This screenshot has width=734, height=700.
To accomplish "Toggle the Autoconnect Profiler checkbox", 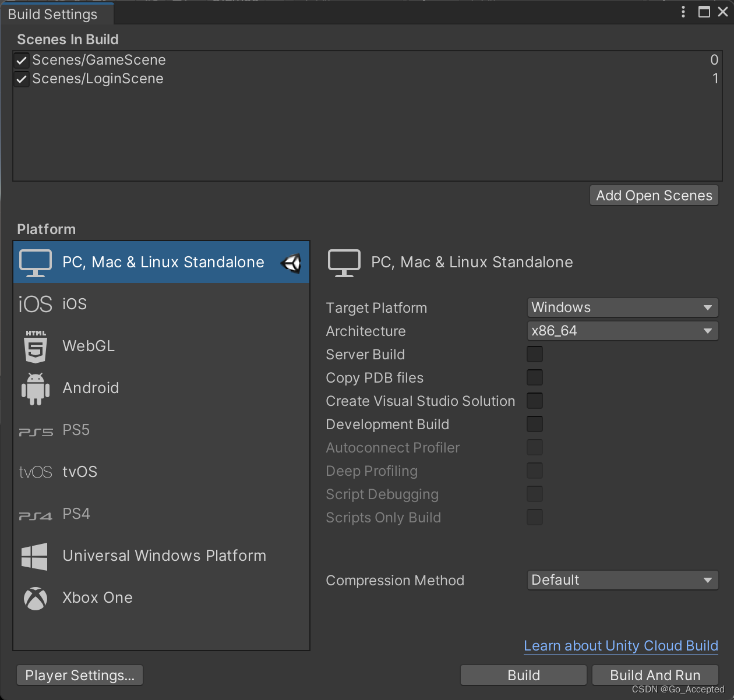I will pyautogui.click(x=535, y=447).
